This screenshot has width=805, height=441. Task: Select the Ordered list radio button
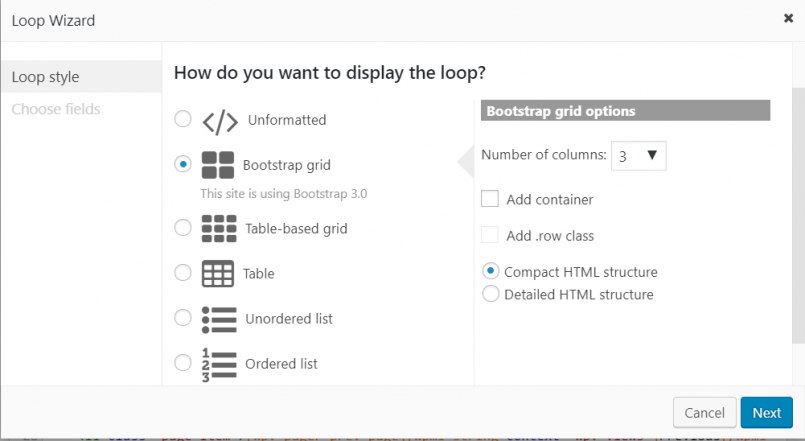(x=183, y=362)
